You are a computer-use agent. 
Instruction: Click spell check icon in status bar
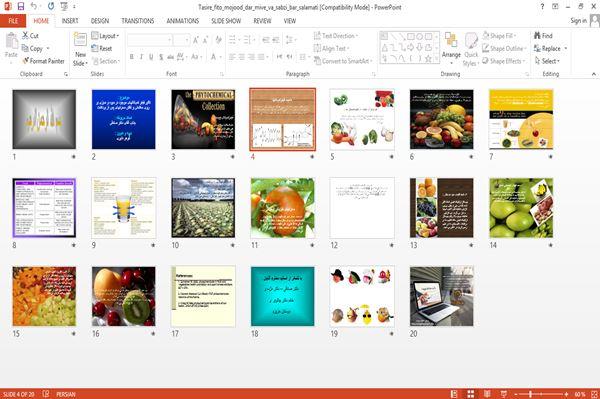tap(46, 394)
